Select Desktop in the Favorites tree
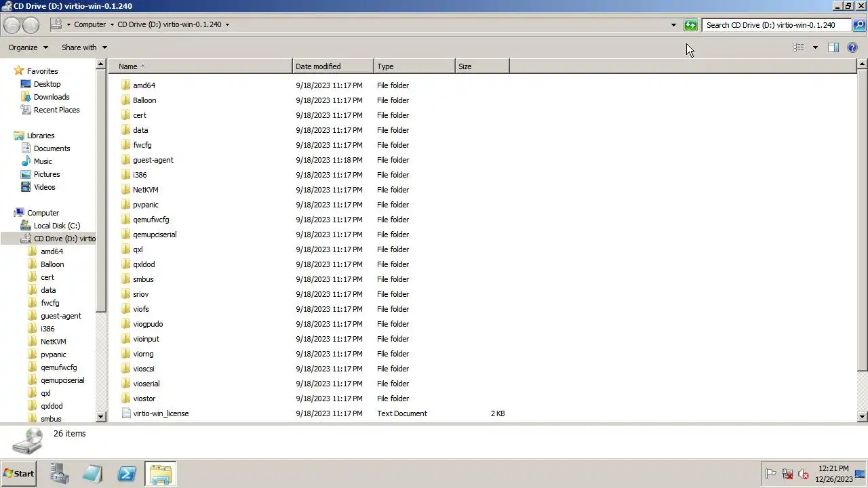The height and width of the screenshot is (488, 868). pyautogui.click(x=47, y=84)
